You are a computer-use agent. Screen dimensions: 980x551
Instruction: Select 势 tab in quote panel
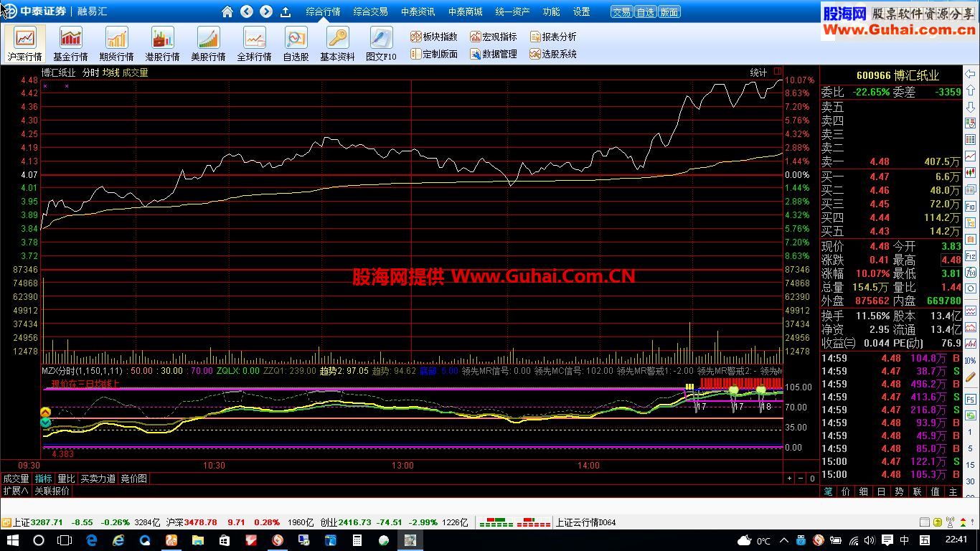point(900,491)
